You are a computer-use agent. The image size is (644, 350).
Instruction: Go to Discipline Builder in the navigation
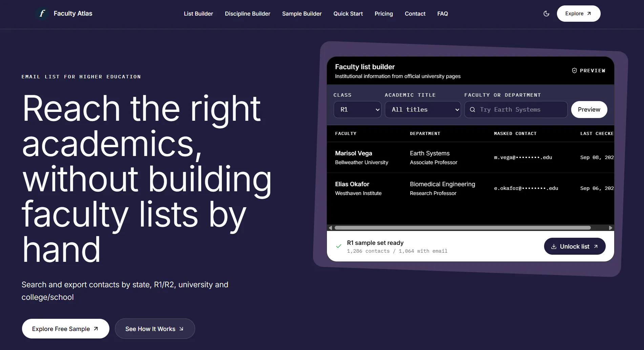247,14
